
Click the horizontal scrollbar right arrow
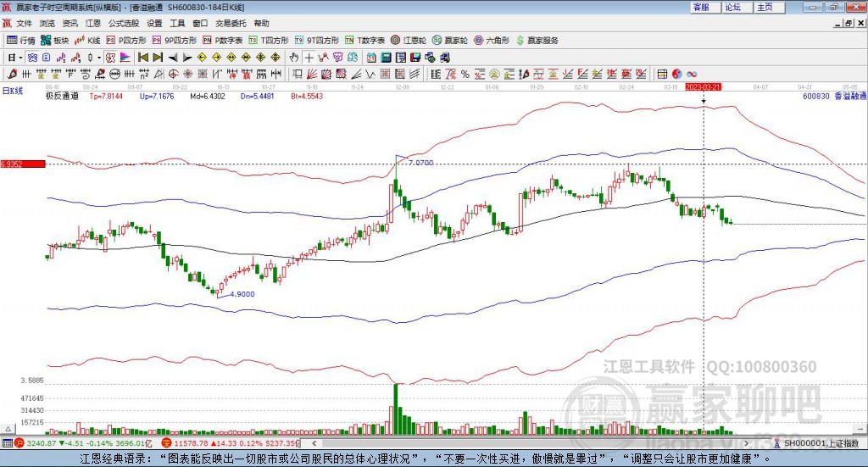pyautogui.click(x=746, y=443)
